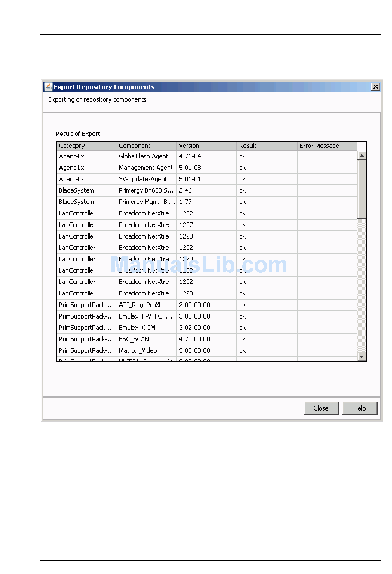Image resolution: width=392 pixels, height=574 pixels.
Task: Click LanController category of version 1207 row
Action: pos(86,225)
